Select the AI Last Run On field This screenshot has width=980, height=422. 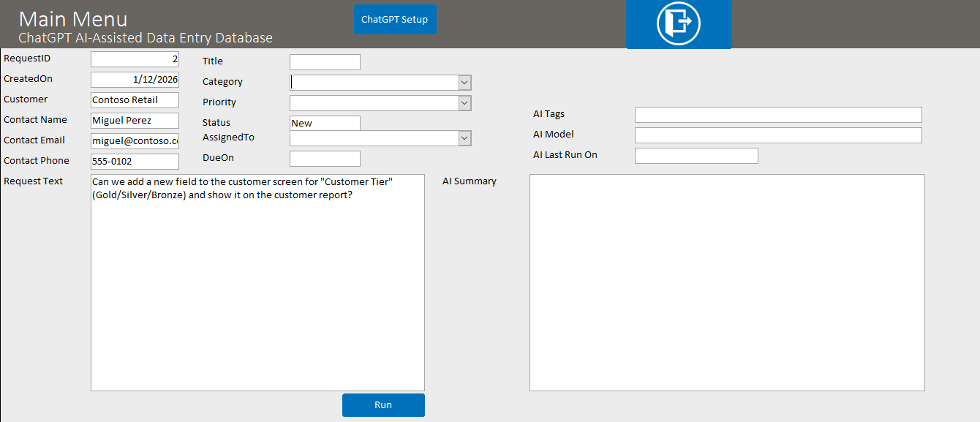[x=696, y=156]
